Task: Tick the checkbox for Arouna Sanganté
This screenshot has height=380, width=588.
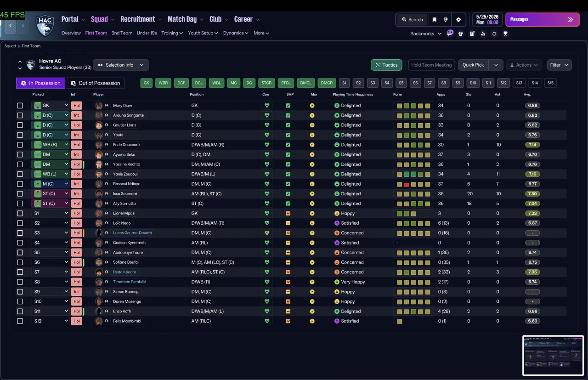Action: point(20,115)
